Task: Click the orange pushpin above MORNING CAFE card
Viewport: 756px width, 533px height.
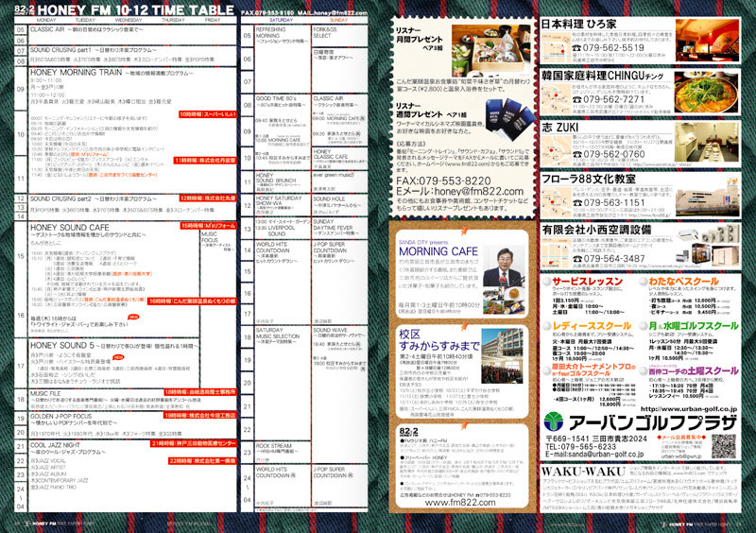Action: 464,232
